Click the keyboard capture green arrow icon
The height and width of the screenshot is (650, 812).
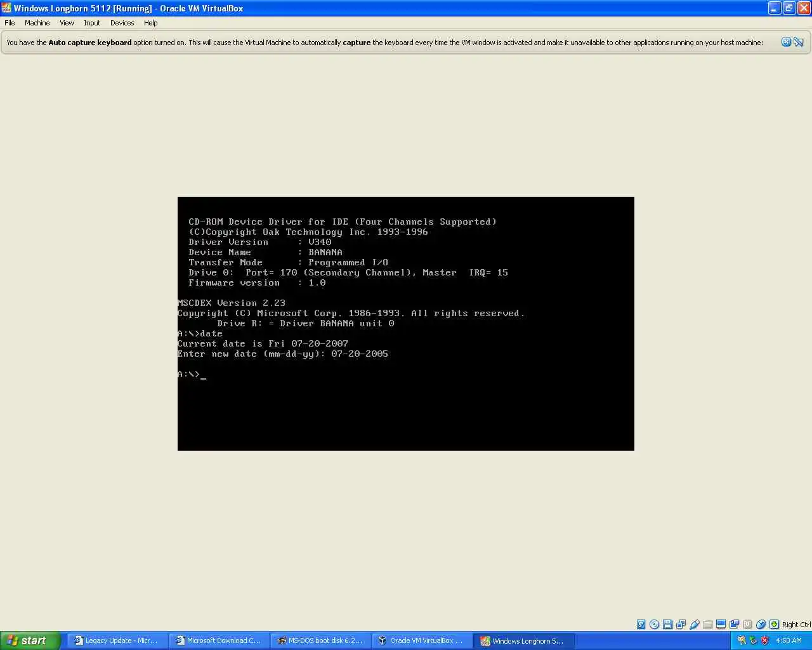(x=774, y=625)
